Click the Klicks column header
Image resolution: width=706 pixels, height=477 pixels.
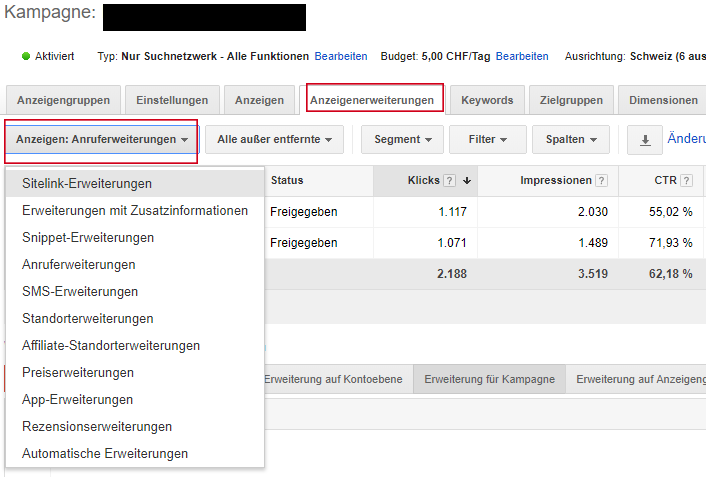point(425,181)
